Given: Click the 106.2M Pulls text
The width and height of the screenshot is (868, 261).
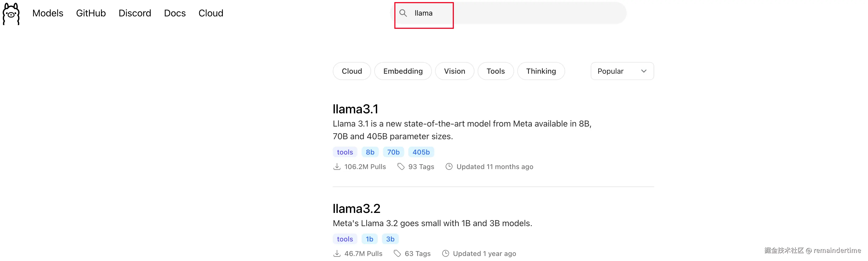Looking at the screenshot, I should pyautogui.click(x=365, y=167).
